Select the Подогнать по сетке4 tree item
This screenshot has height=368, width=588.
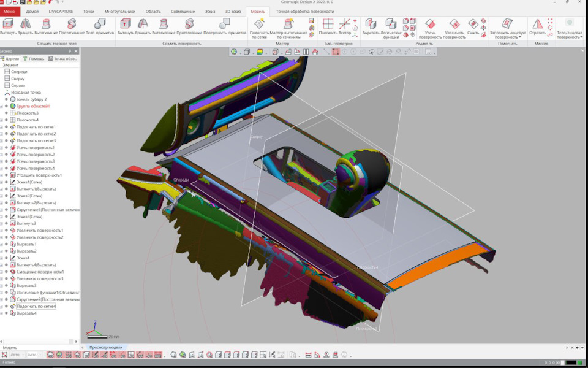(x=36, y=307)
